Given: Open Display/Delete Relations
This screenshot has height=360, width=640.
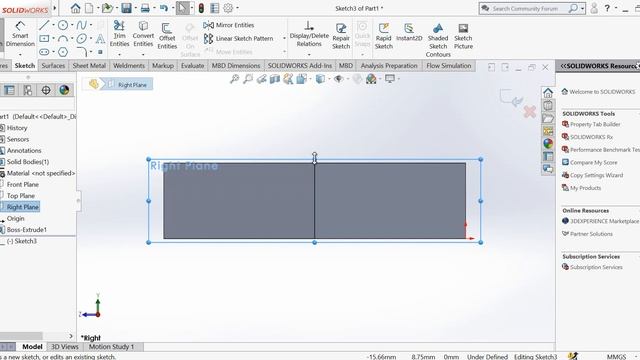Looking at the screenshot, I should [309, 34].
